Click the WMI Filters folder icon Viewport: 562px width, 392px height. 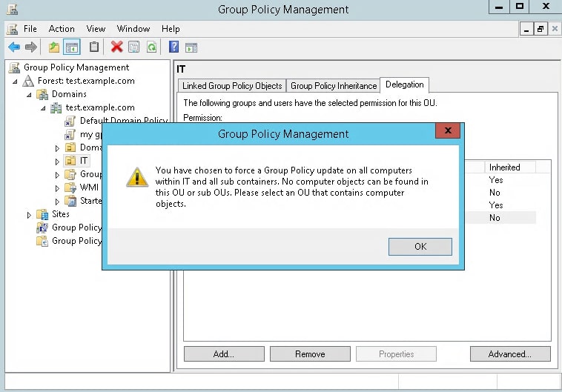(70, 187)
